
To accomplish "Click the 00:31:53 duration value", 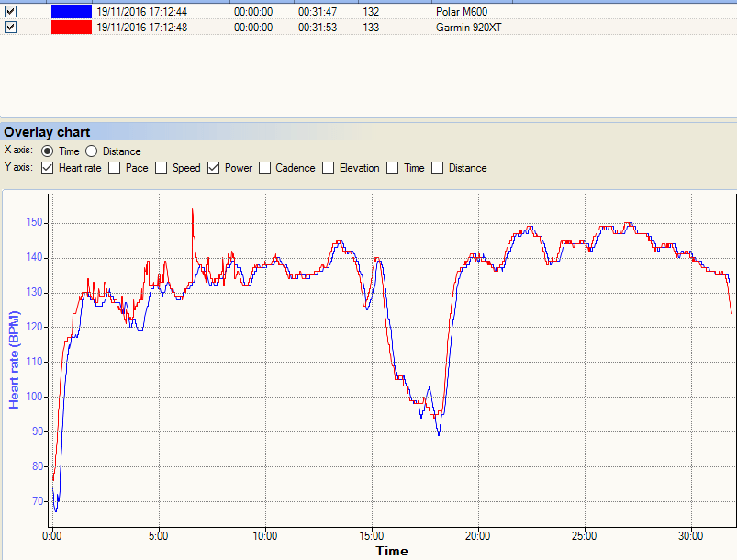I will [x=317, y=27].
